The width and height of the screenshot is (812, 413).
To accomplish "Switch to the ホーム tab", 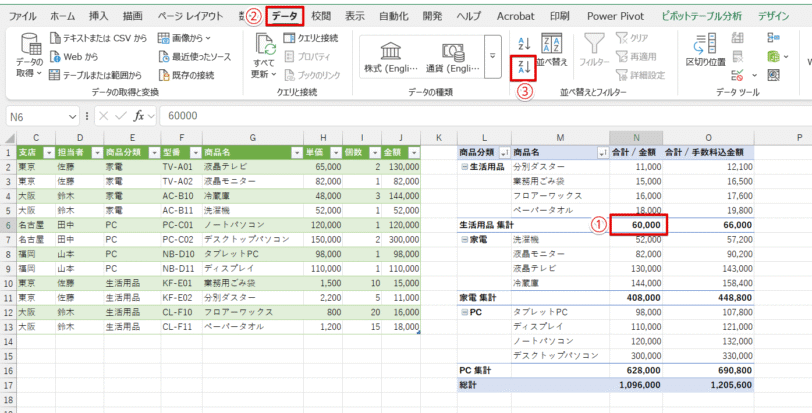I will click(x=62, y=16).
